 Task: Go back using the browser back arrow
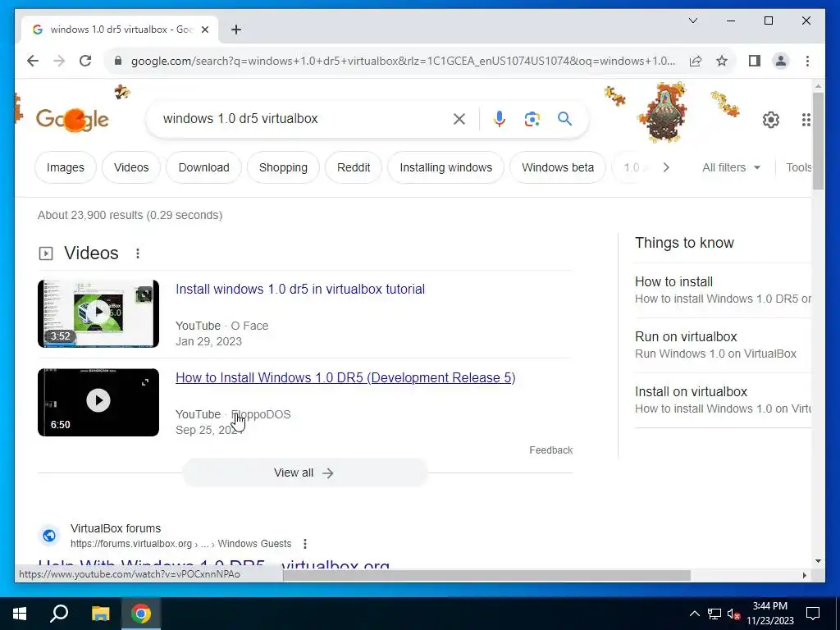(x=33, y=61)
